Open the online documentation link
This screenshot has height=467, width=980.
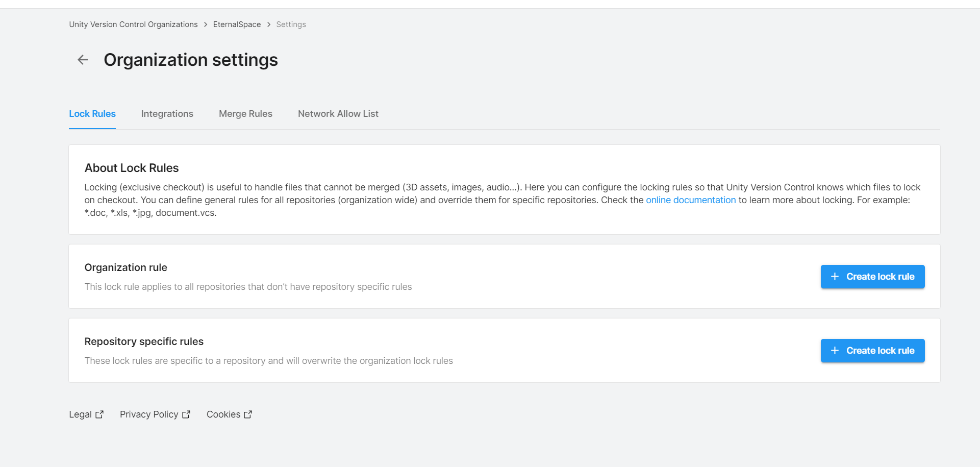coord(691,200)
